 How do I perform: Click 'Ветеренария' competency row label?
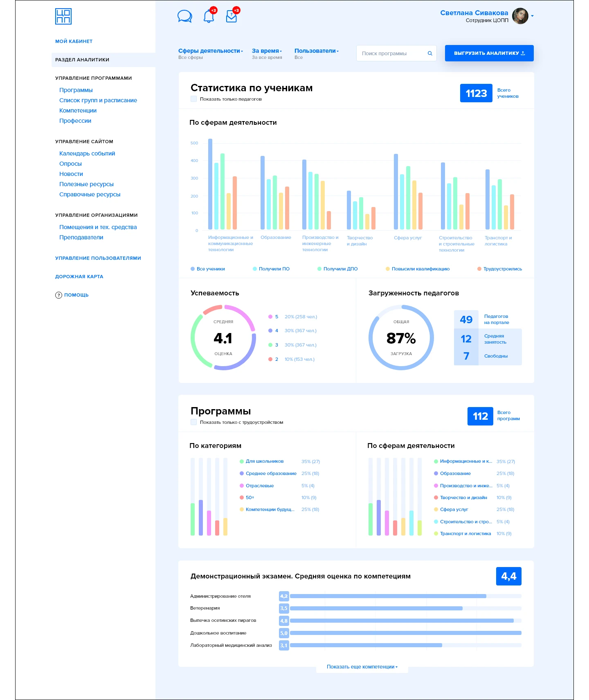205,608
